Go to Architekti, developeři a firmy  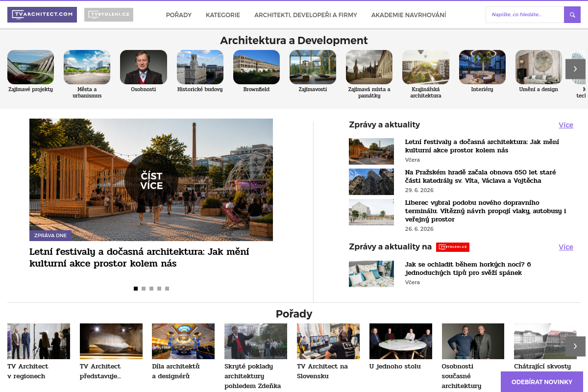[306, 15]
